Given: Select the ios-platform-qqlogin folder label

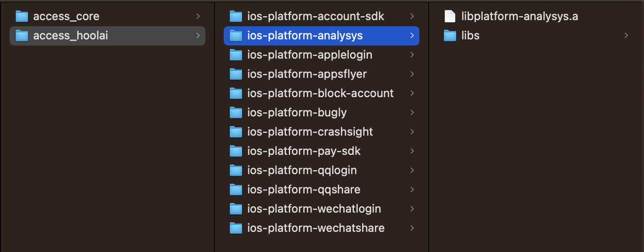Looking at the screenshot, I should [302, 170].
